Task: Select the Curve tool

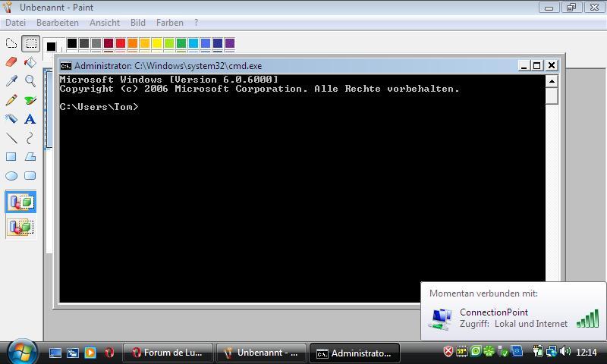Action: click(30, 138)
